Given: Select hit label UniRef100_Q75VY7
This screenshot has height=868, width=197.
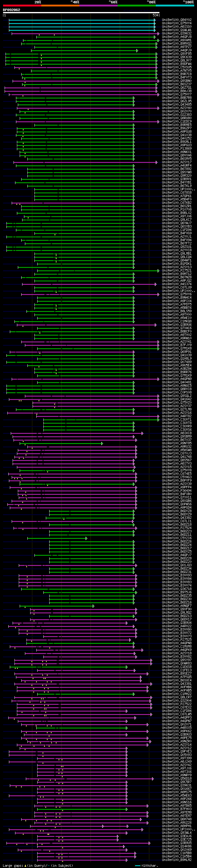Looking at the screenshot, I should click(177, 94).
